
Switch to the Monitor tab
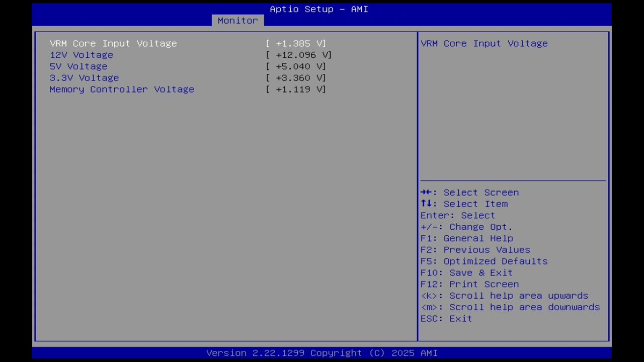[237, 20]
